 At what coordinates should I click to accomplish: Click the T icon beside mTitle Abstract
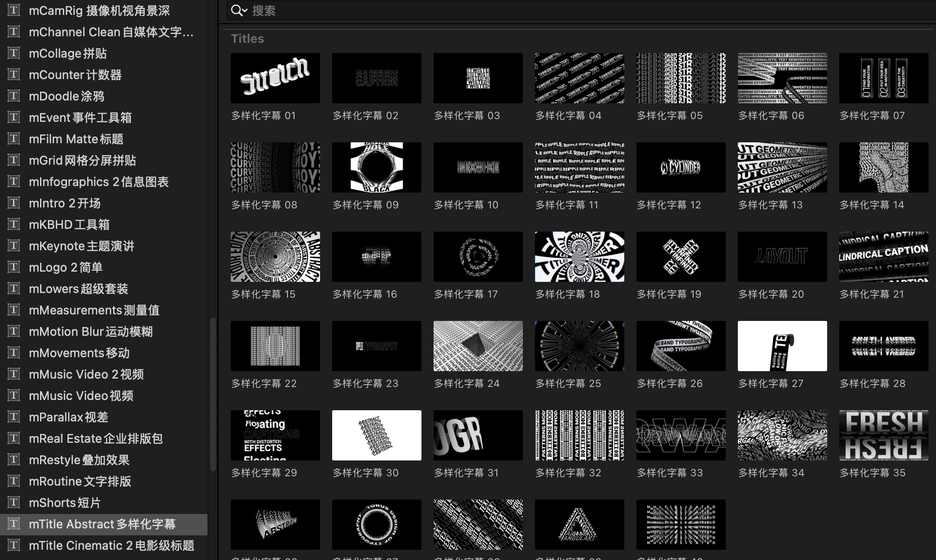click(14, 524)
